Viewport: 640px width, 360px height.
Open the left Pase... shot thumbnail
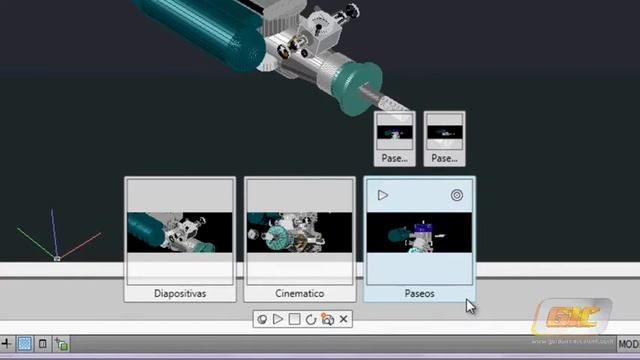pyautogui.click(x=395, y=139)
